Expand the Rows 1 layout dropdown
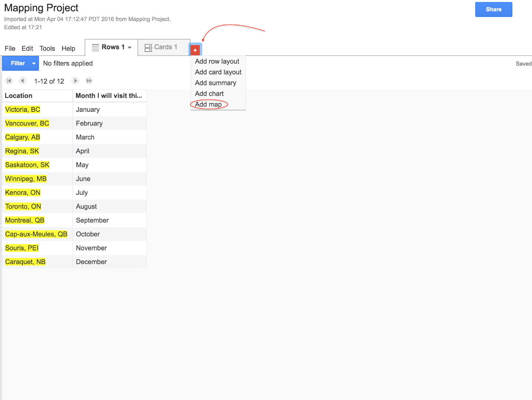 click(x=129, y=47)
